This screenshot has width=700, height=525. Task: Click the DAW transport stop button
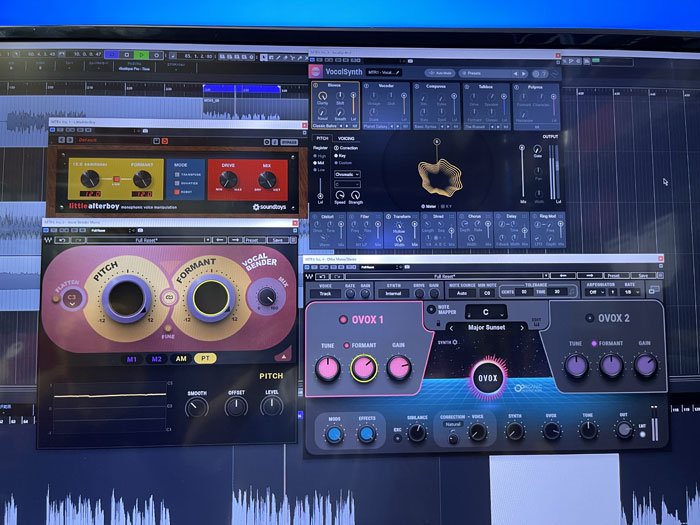tap(126, 55)
